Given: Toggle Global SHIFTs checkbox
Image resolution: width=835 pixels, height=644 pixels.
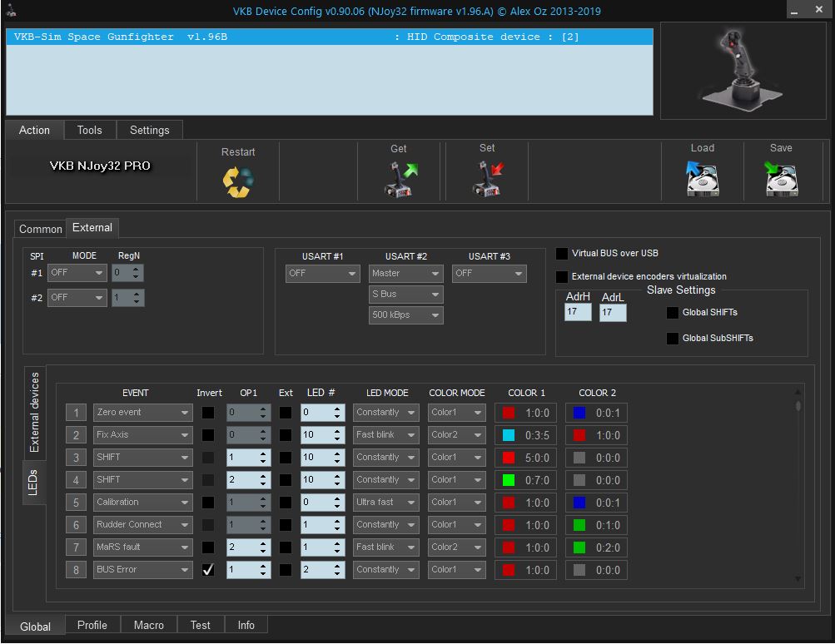Looking at the screenshot, I should [673, 313].
